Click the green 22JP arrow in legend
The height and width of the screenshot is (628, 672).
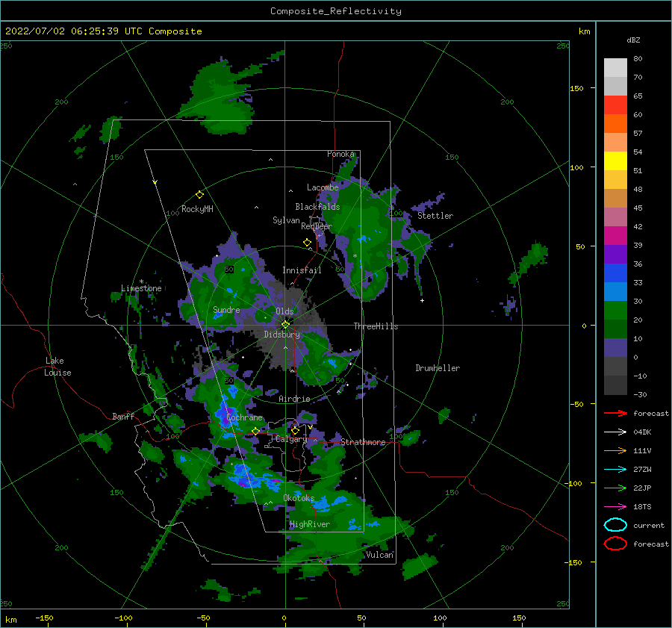[x=615, y=488]
